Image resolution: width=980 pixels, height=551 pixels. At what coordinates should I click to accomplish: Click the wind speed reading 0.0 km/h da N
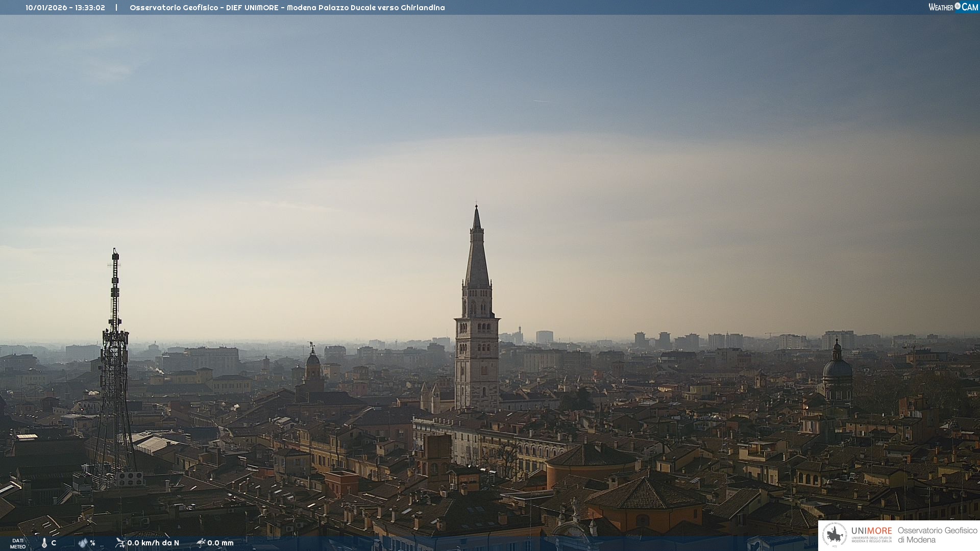[153, 543]
